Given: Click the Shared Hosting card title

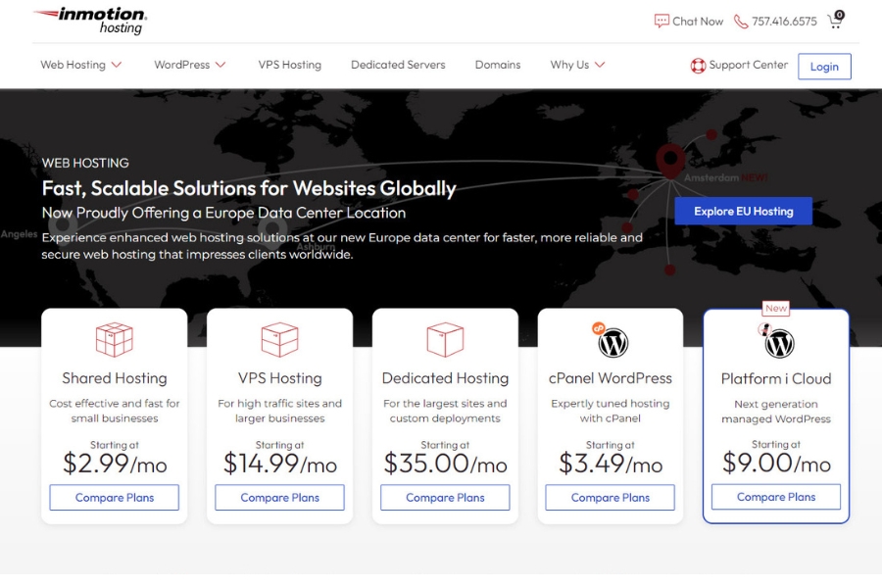Looking at the screenshot, I should click(x=115, y=378).
